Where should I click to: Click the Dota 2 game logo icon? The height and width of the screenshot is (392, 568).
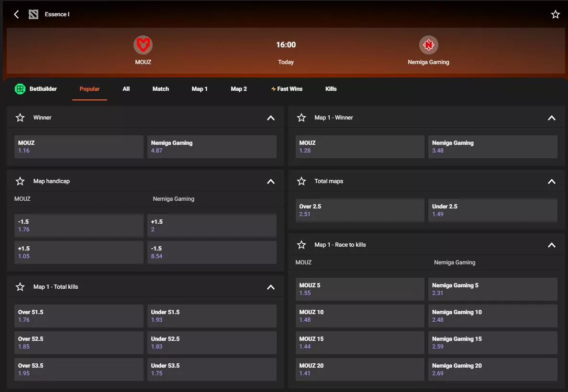tap(33, 14)
